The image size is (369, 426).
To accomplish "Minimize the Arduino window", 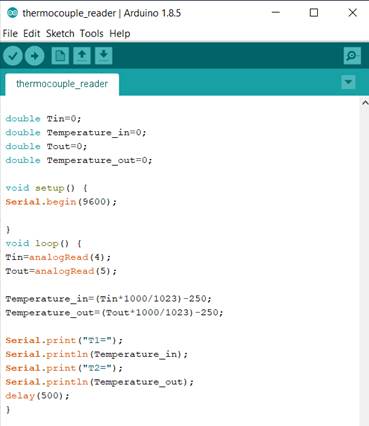I will [276, 13].
